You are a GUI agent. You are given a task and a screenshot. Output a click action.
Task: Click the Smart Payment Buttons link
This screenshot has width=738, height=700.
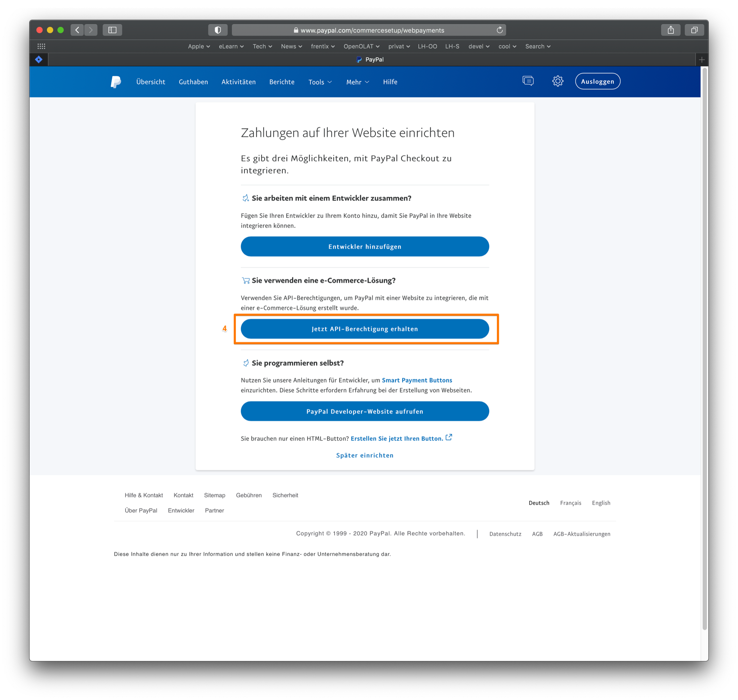(417, 380)
